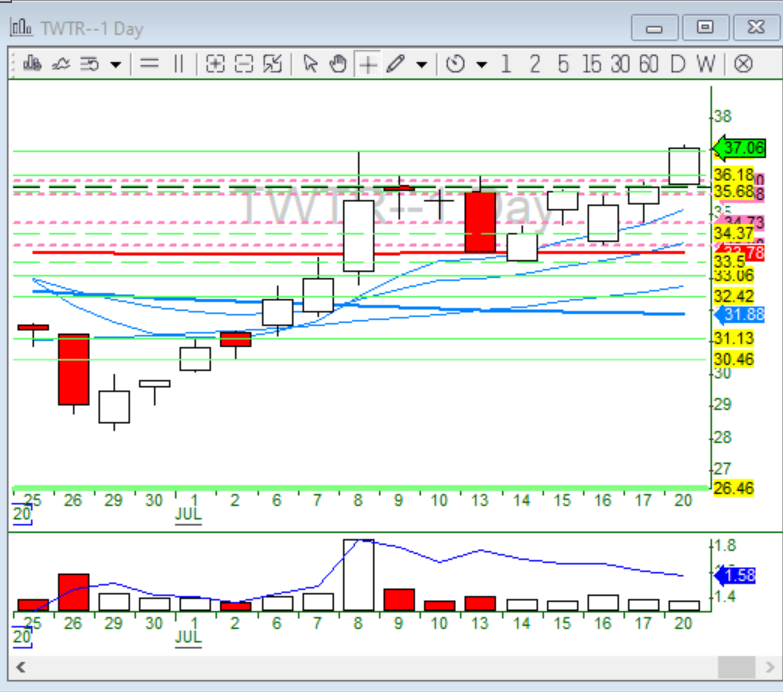Switch to the W weekly timeframe
The height and width of the screenshot is (692, 783).
706,64
